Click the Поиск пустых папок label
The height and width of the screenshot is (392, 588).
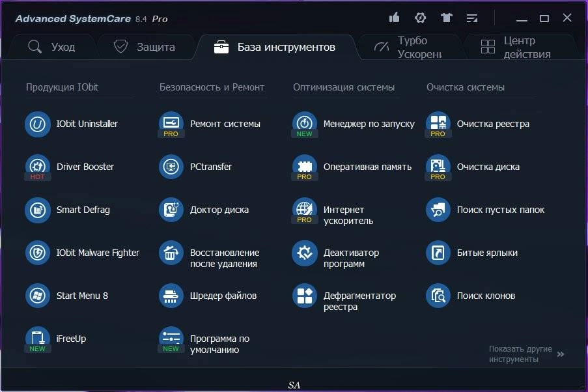coord(501,210)
